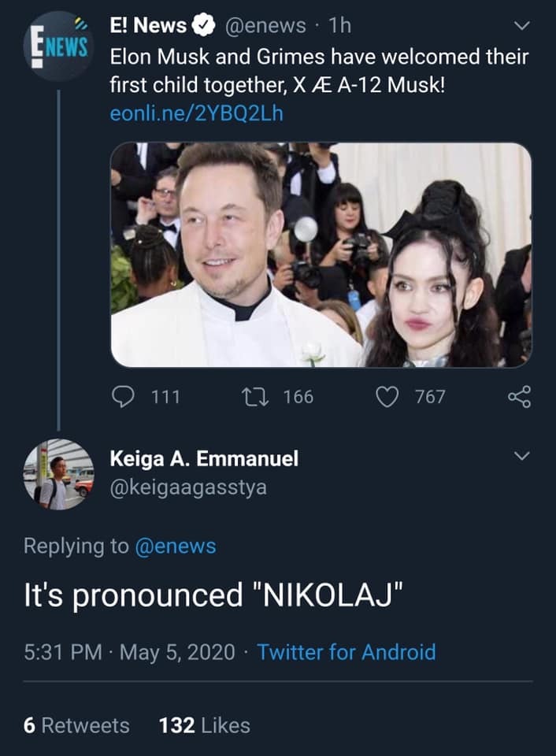Click the @keigaagasstya handle
Image resolution: width=556 pixels, height=756 pixels.
188,487
